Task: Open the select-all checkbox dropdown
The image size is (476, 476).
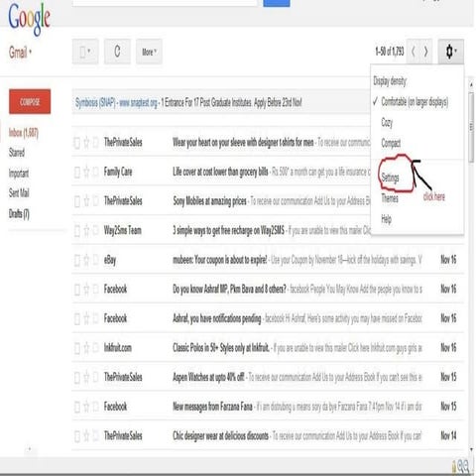Action: pyautogui.click(x=85, y=52)
